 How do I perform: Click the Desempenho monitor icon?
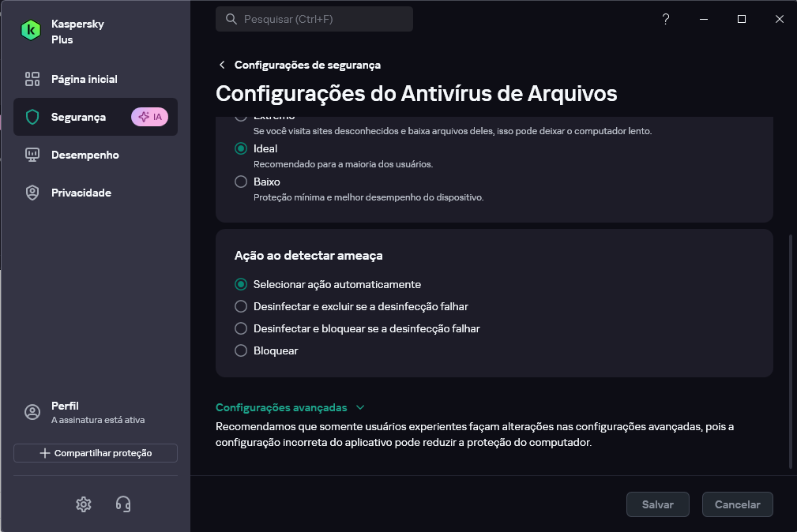(32, 155)
